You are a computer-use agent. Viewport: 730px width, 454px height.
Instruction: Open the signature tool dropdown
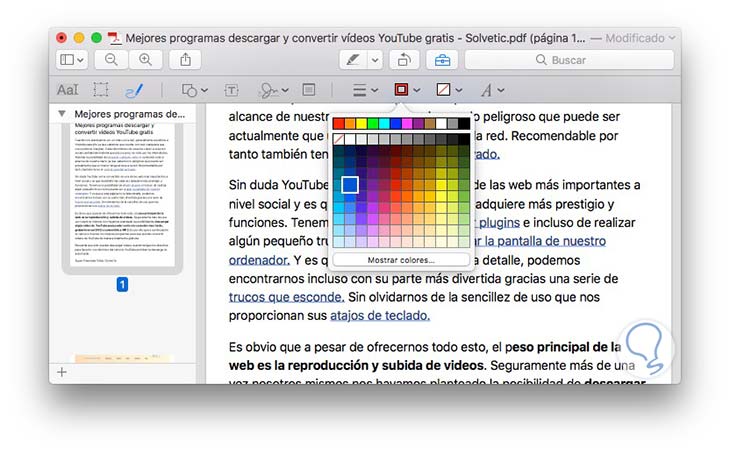coord(274,90)
